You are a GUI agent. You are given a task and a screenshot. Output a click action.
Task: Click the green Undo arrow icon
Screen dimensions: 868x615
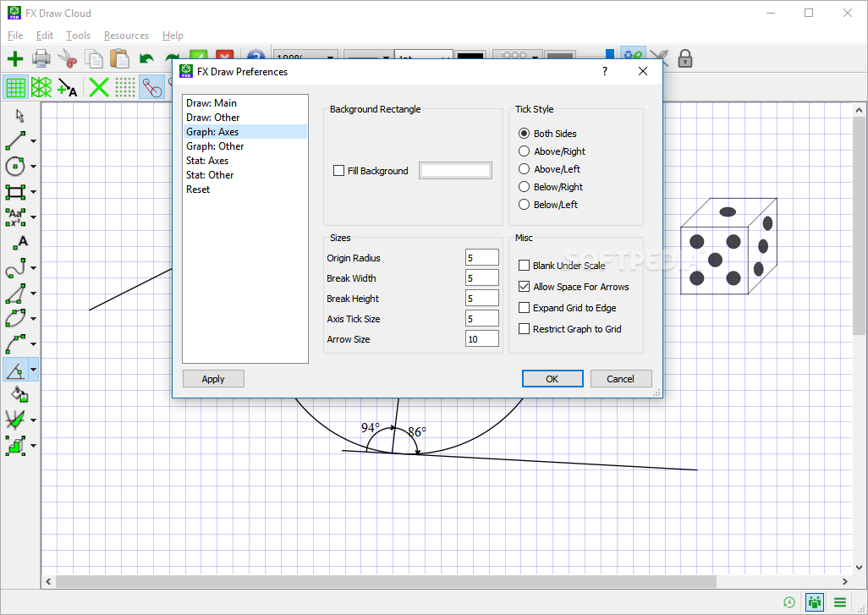pyautogui.click(x=146, y=58)
